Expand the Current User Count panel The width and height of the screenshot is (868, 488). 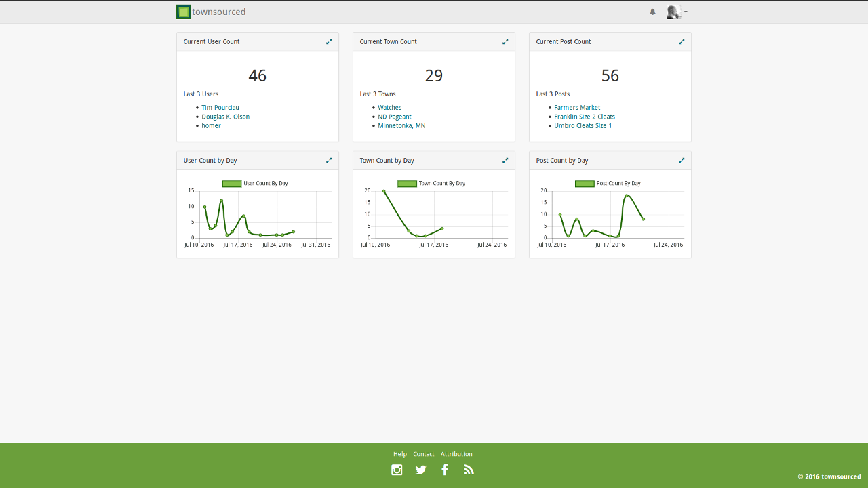tap(329, 41)
